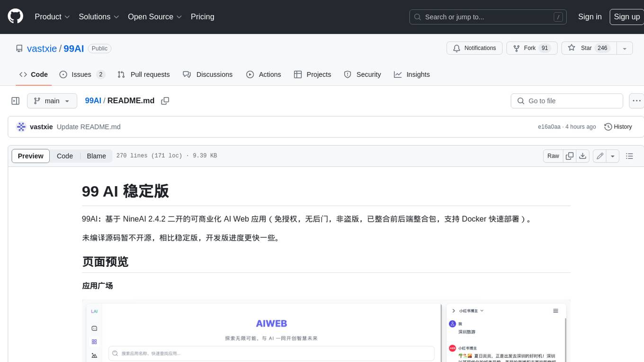Image resolution: width=644 pixels, height=362 pixels.
Task: Open the vastxie commit author link
Action: [x=41, y=127]
